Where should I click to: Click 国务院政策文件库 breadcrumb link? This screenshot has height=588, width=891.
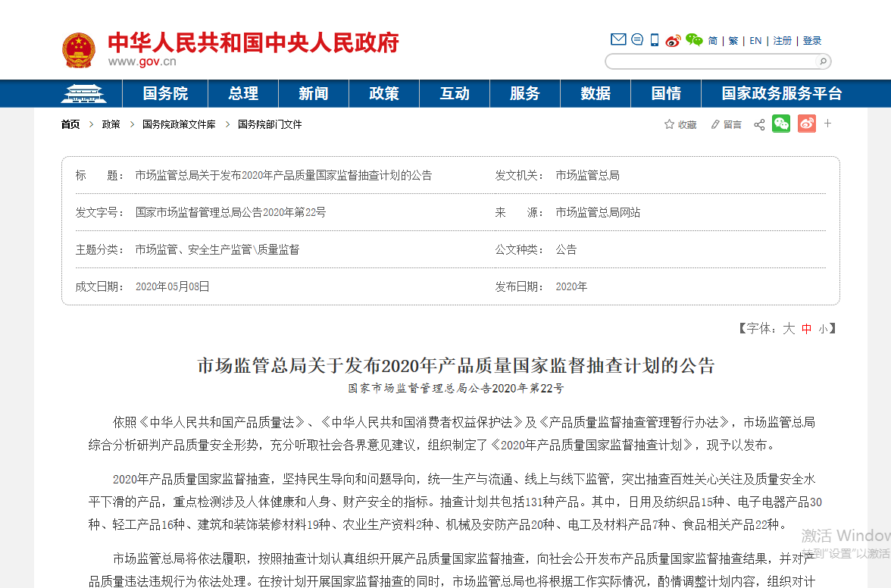click(179, 124)
